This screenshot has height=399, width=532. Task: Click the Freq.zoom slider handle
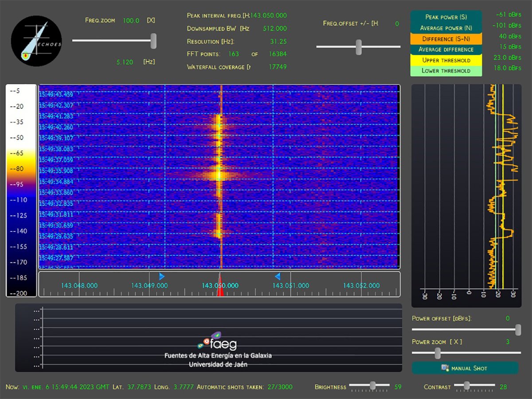click(153, 41)
